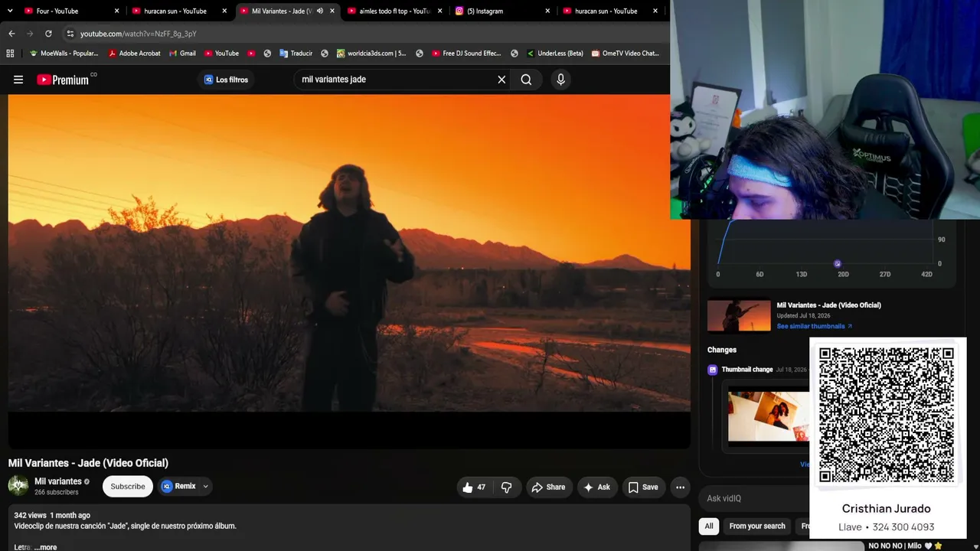
Task: Open the Mil variantes channel avatar
Action: click(x=18, y=486)
